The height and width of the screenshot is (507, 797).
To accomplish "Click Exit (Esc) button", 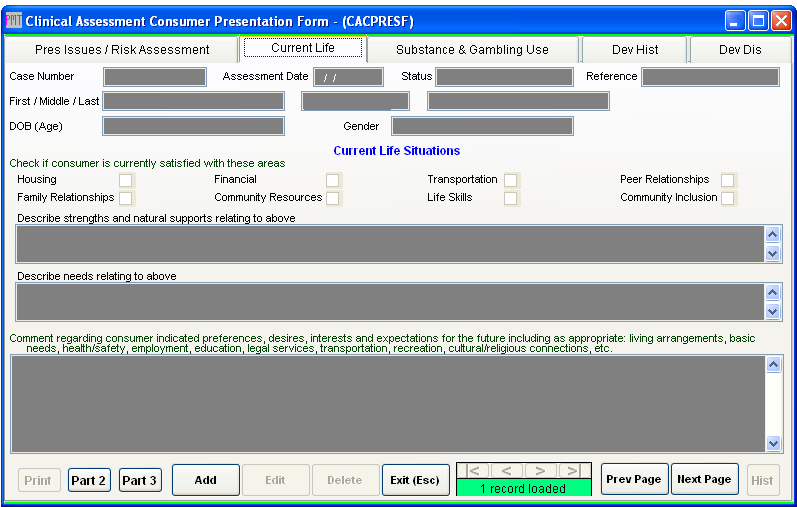I will (414, 480).
